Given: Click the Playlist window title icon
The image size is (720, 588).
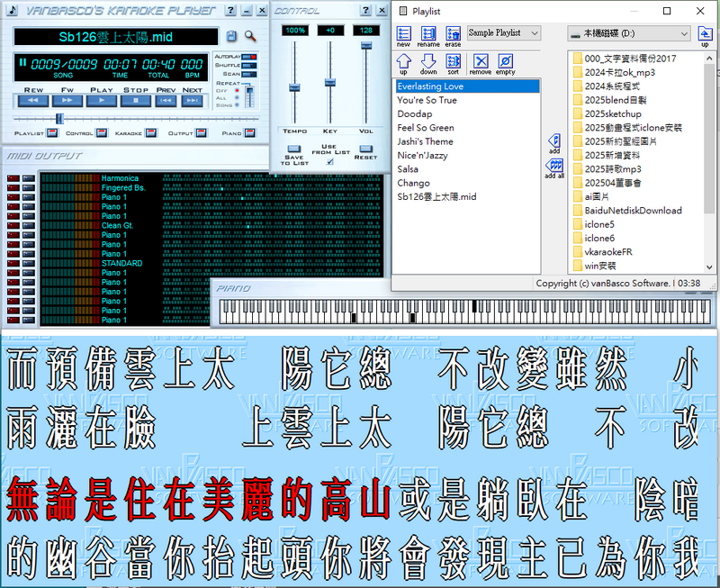Looking at the screenshot, I should click(402, 11).
